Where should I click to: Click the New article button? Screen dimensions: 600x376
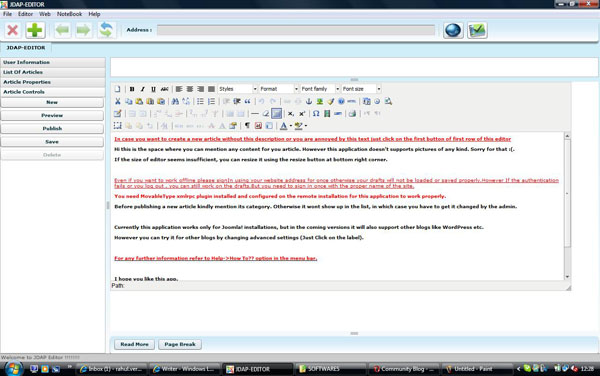tap(52, 102)
